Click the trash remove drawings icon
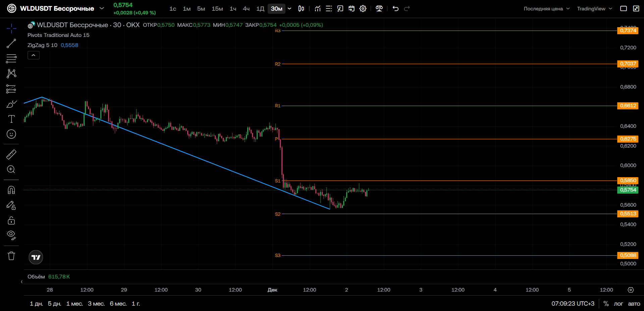644x311 pixels. coord(11,256)
